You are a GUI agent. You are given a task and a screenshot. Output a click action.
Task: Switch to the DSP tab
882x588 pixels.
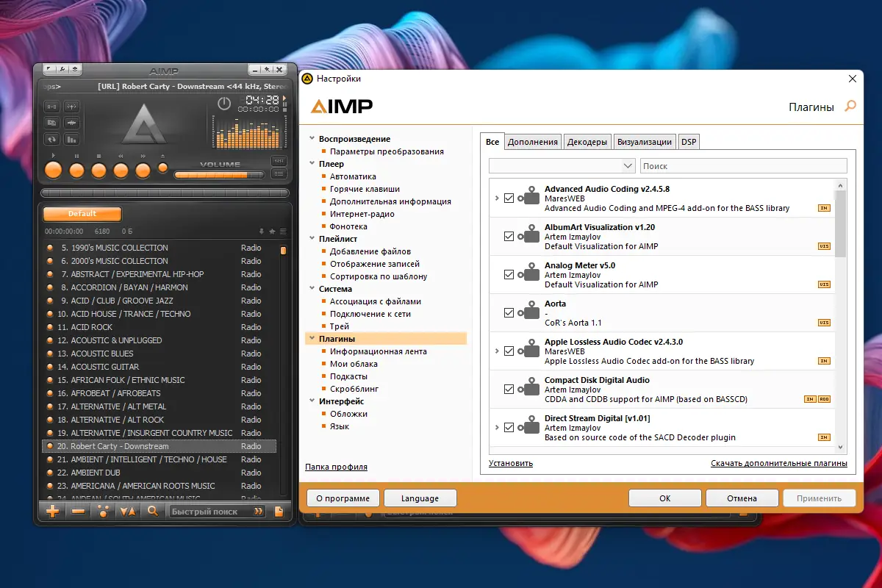tap(689, 142)
